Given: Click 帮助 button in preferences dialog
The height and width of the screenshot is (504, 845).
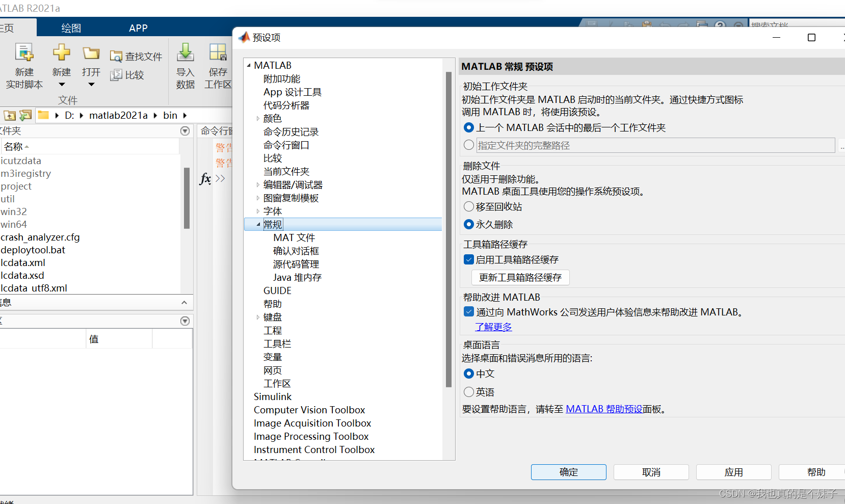Looking at the screenshot, I should [x=812, y=472].
